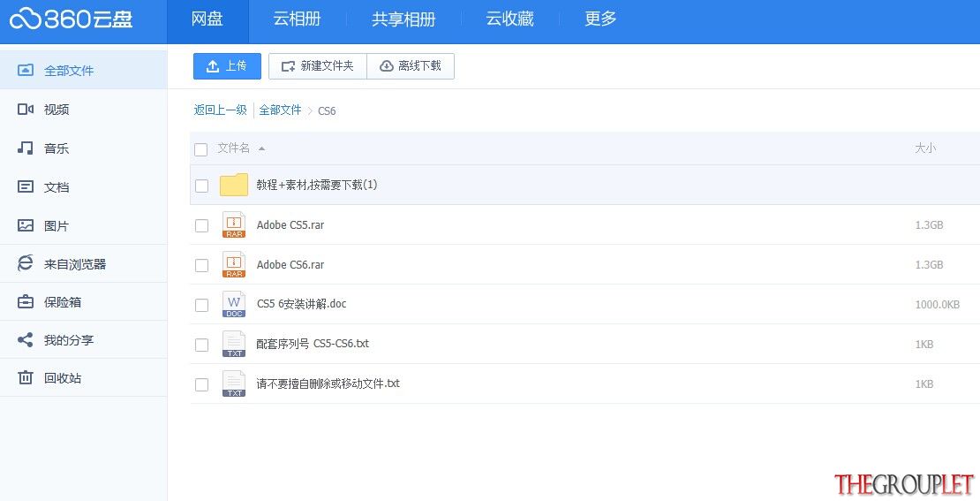Click the TXT icon of 请不要擅自删除 file
980x501 pixels.
pos(234,383)
